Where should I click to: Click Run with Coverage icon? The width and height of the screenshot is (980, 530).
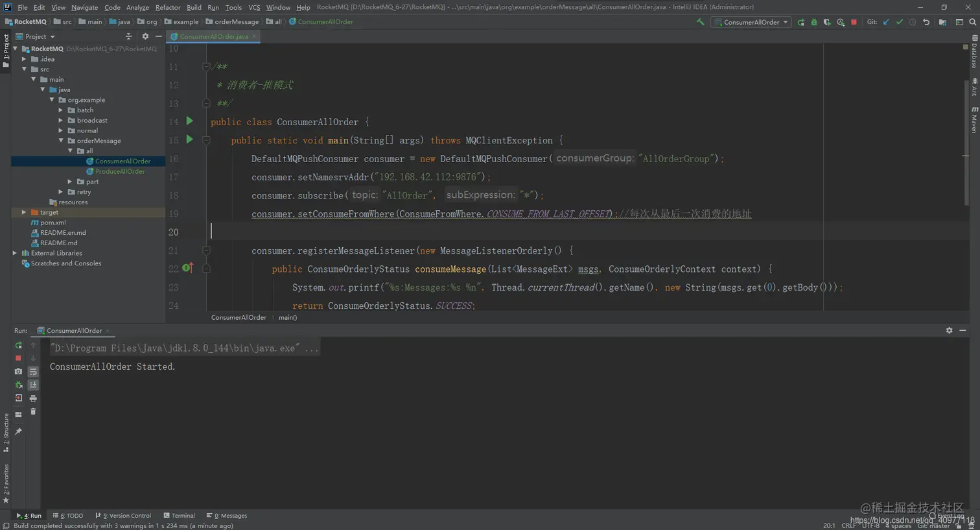click(x=827, y=22)
